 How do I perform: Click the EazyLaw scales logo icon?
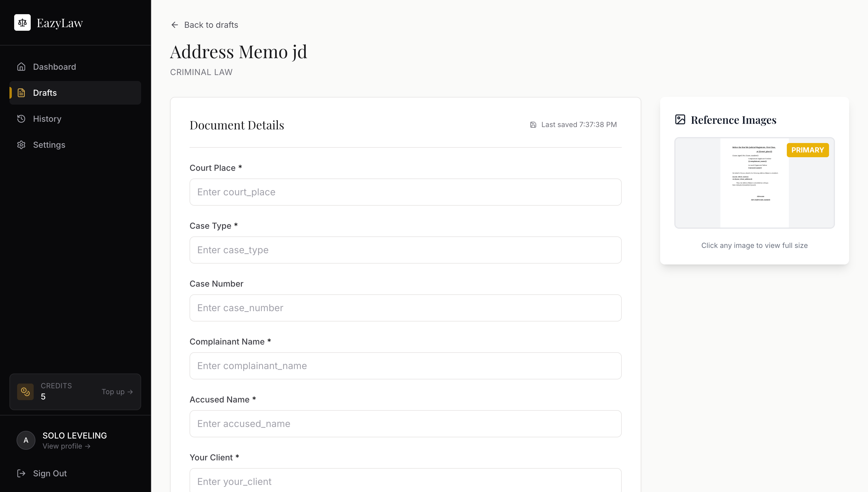tap(22, 23)
